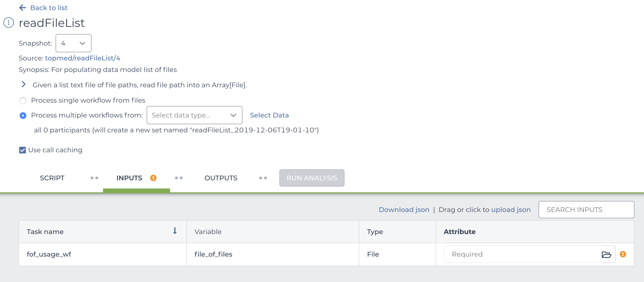Click the warning icon beside Required field
The width and height of the screenshot is (644, 282).
[623, 254]
